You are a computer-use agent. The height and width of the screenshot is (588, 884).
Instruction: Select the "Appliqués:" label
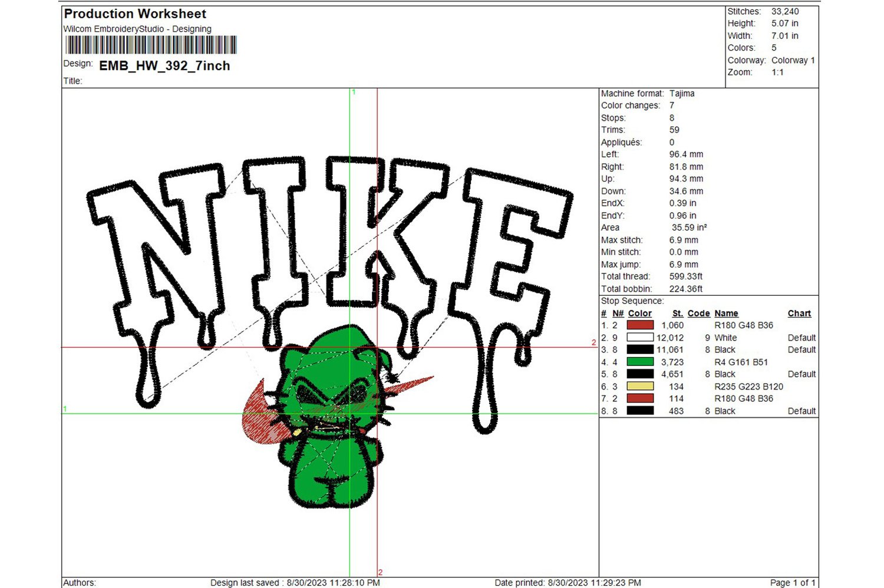coord(621,143)
